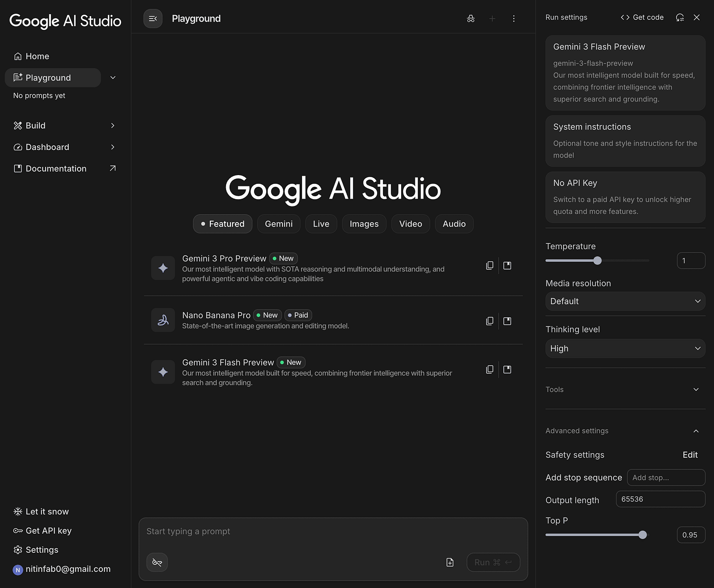Click the Build tools icon in sidebar
Viewport: 714px width, 588px height.
[x=18, y=126]
